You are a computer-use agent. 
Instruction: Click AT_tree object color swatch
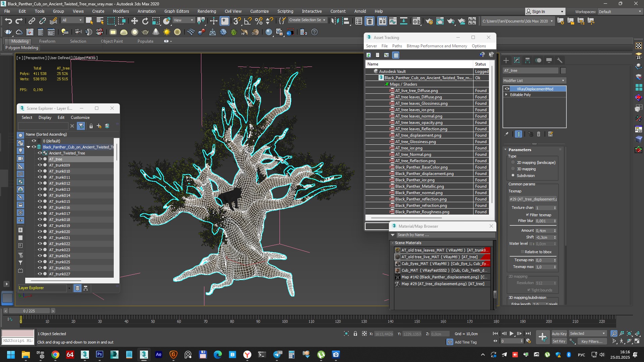(x=563, y=71)
